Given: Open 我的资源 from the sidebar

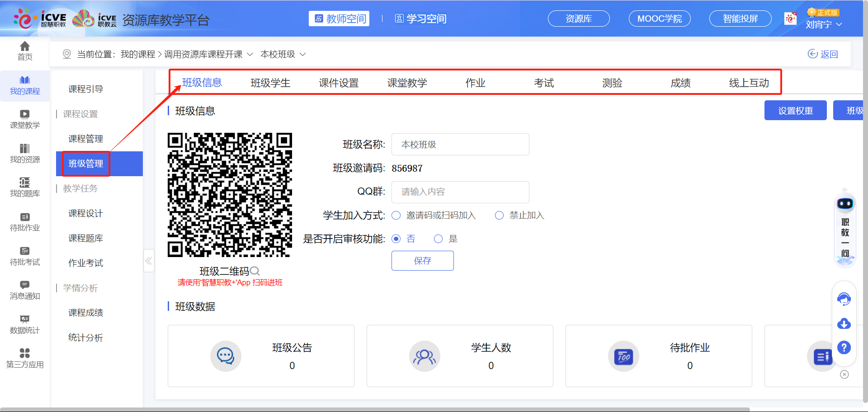Looking at the screenshot, I should point(24,153).
